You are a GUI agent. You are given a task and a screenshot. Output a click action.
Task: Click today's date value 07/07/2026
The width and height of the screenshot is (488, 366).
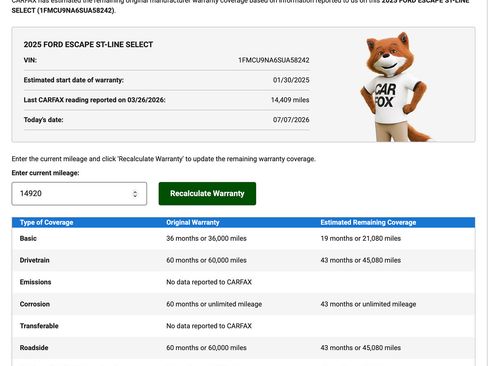tap(291, 120)
